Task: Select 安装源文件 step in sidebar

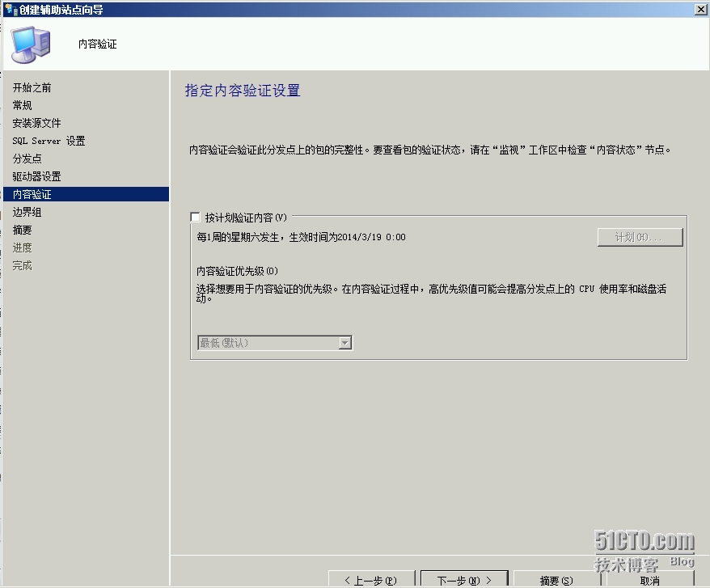Action: click(36, 123)
